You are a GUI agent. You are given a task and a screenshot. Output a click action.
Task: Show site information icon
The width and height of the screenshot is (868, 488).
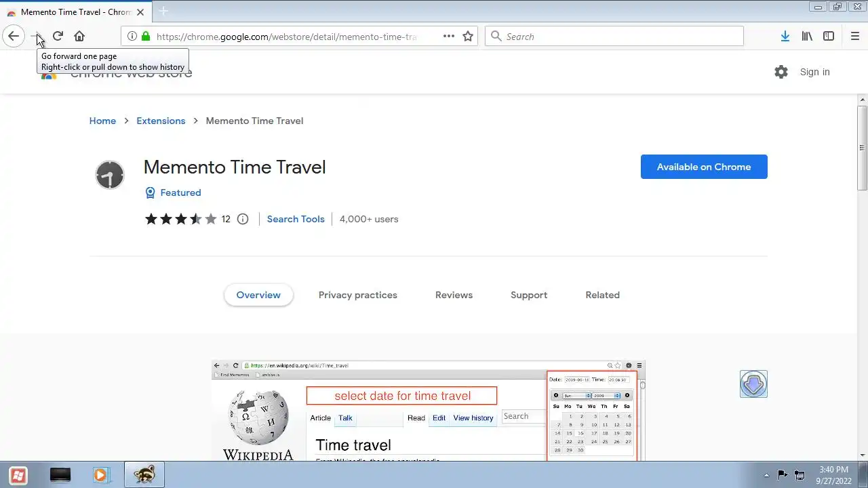tap(132, 37)
